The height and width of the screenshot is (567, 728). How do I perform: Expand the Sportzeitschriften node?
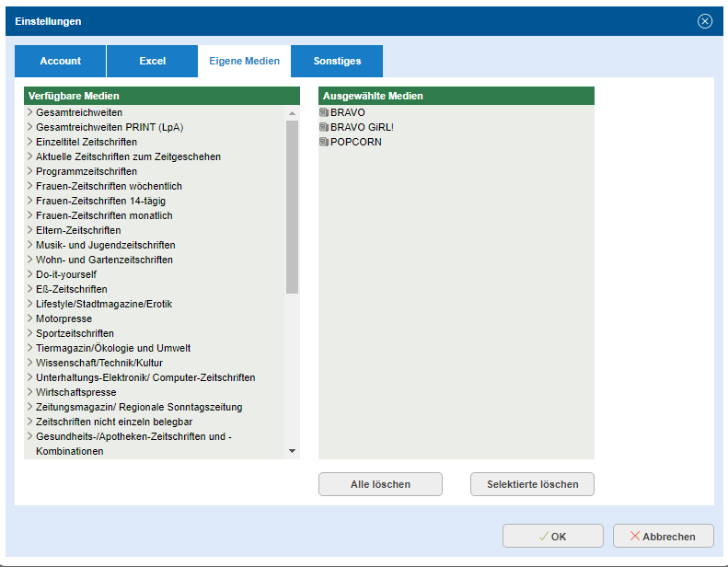click(30, 334)
